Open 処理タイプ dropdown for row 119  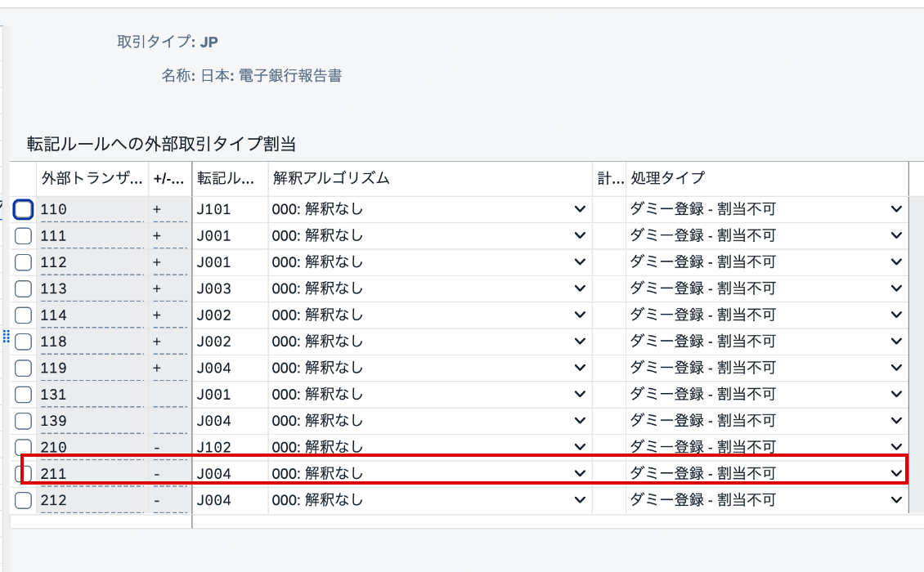896,369
